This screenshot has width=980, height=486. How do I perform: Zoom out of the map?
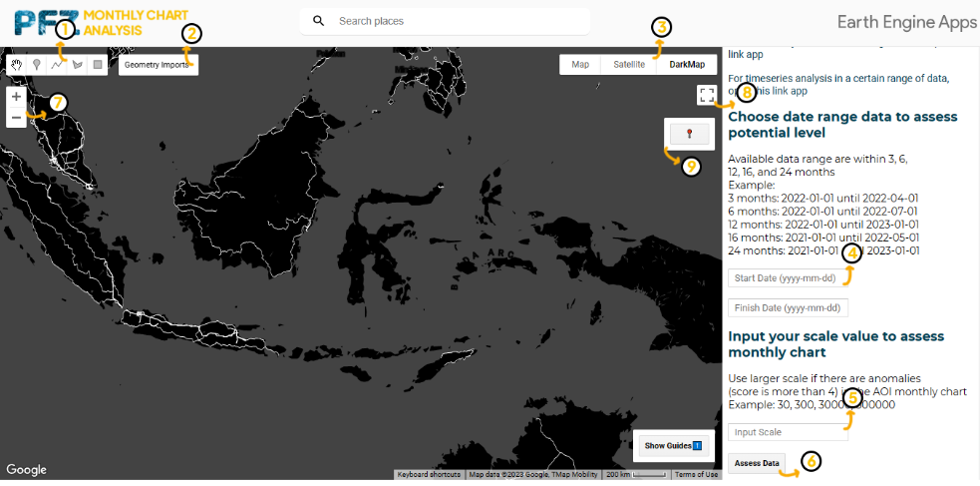(x=16, y=118)
